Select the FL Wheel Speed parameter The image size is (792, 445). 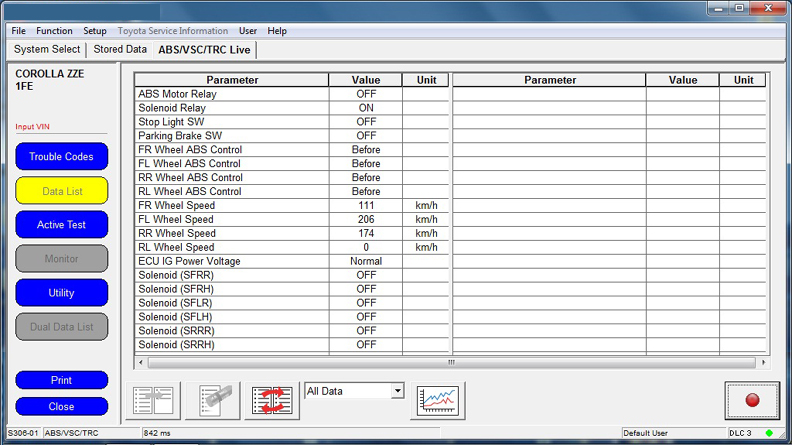tap(292, 219)
